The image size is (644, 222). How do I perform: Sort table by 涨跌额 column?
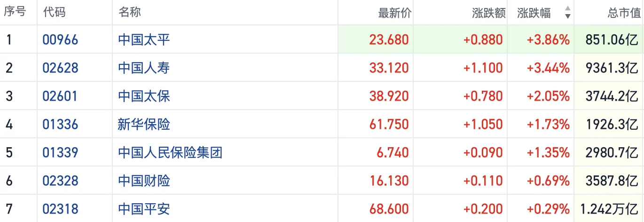pyautogui.click(x=488, y=13)
